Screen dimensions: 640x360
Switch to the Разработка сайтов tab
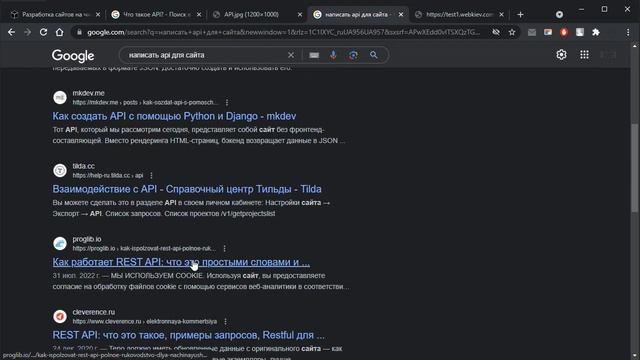pos(56,15)
